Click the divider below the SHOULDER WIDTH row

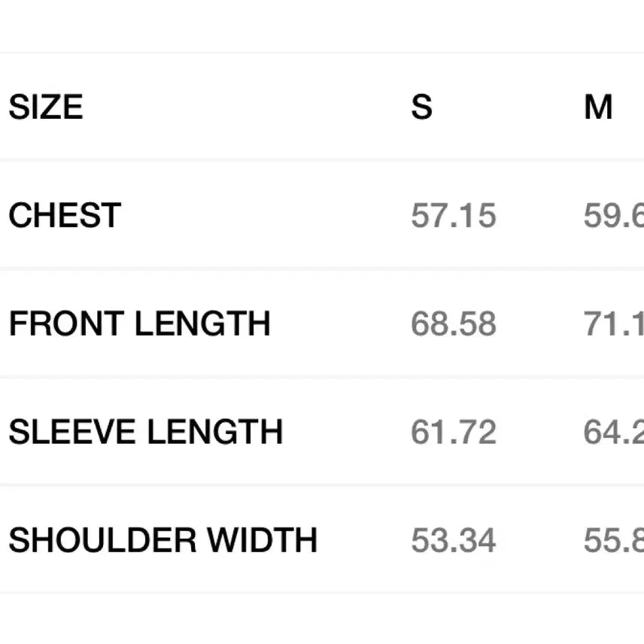322,593
